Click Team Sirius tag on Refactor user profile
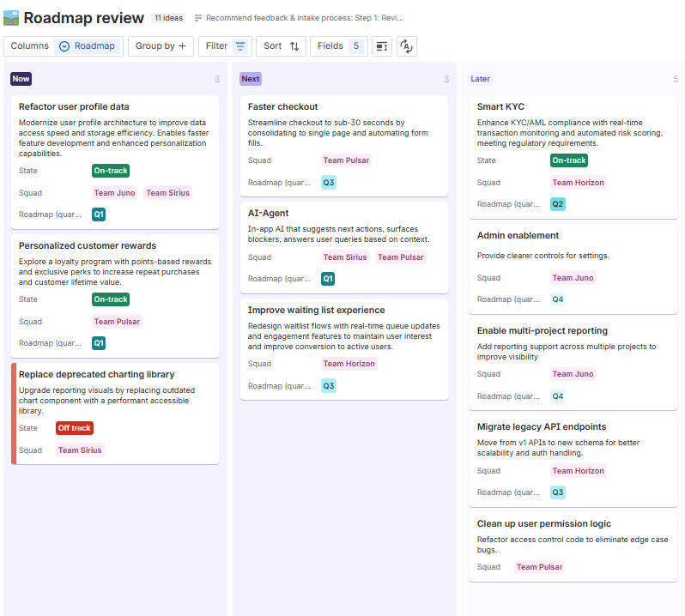The height and width of the screenshot is (616, 685). (x=168, y=193)
